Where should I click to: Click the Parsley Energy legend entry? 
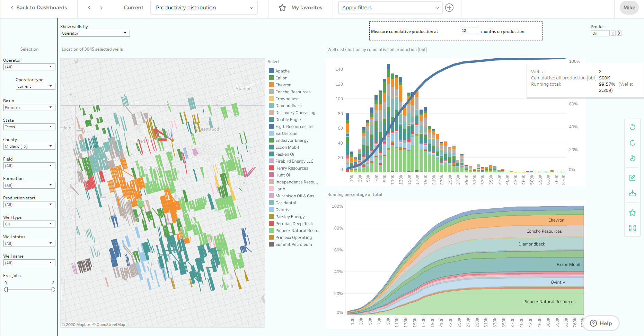point(290,217)
